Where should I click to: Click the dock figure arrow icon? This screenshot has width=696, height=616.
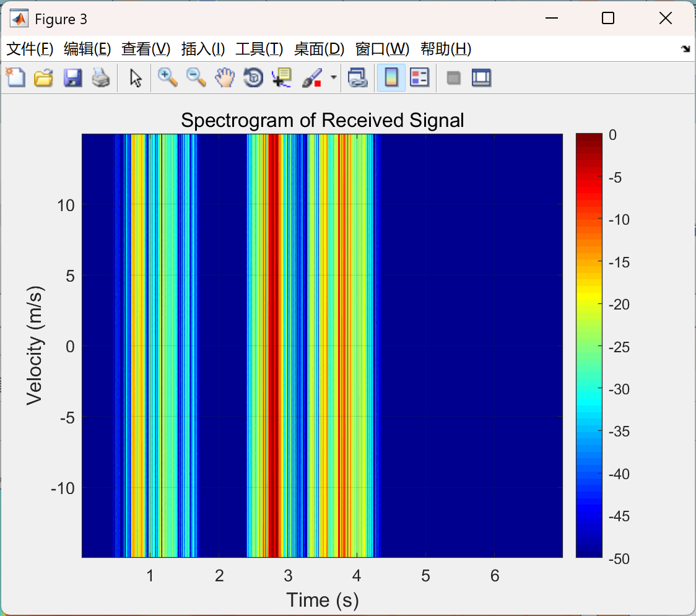(x=686, y=48)
